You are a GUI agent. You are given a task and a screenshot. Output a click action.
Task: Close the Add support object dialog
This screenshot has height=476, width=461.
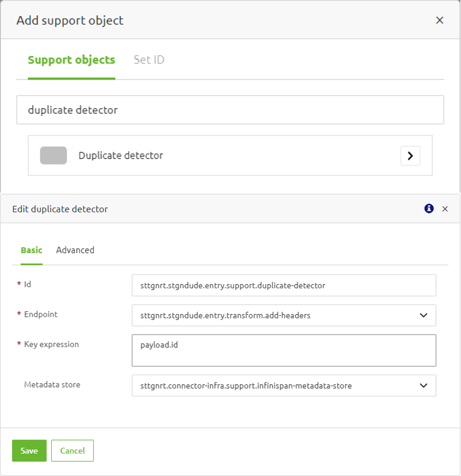tap(440, 20)
